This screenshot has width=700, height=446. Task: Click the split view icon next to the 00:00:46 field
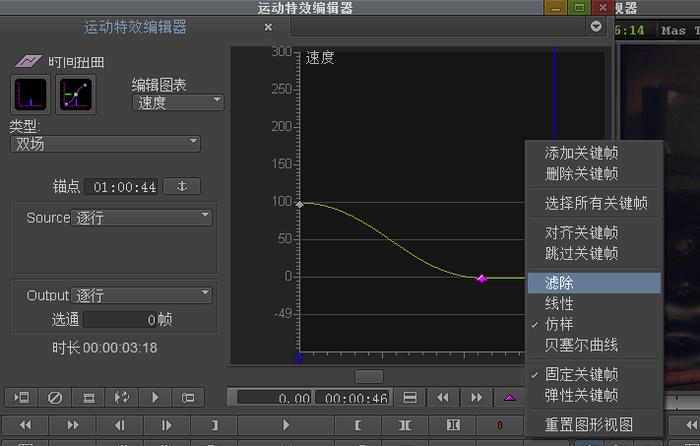pyautogui.click(x=410, y=397)
